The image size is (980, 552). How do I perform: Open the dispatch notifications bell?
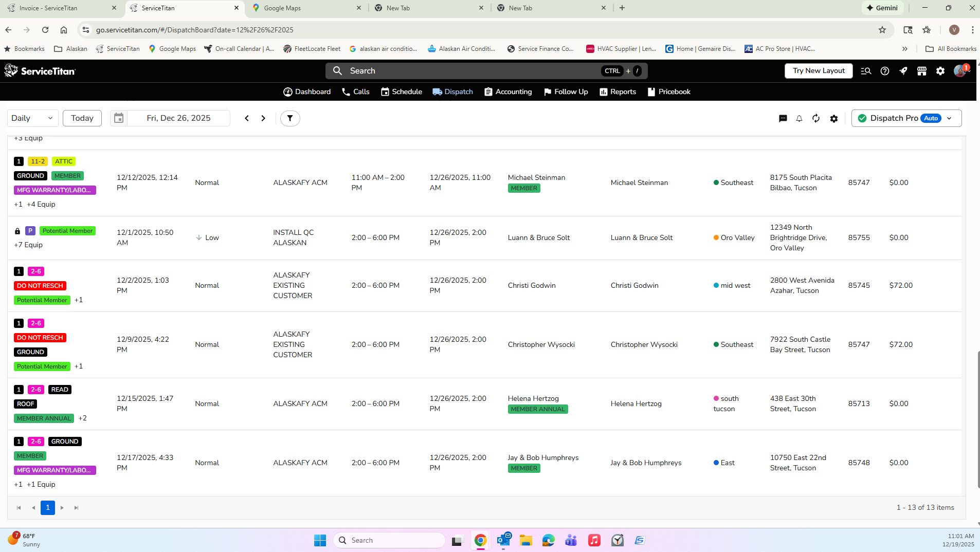point(799,119)
